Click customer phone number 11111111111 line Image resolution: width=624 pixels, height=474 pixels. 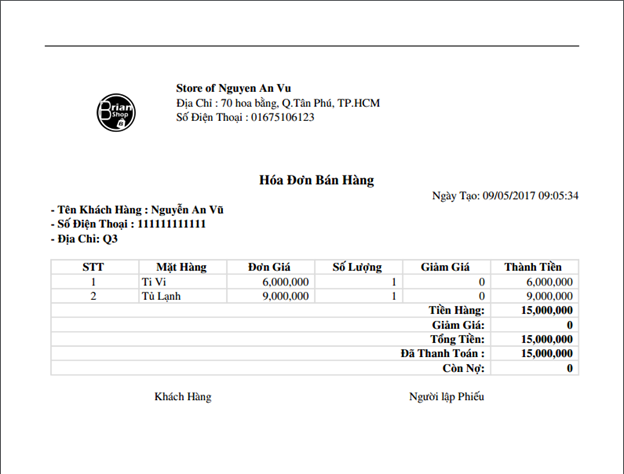pyautogui.click(x=128, y=224)
